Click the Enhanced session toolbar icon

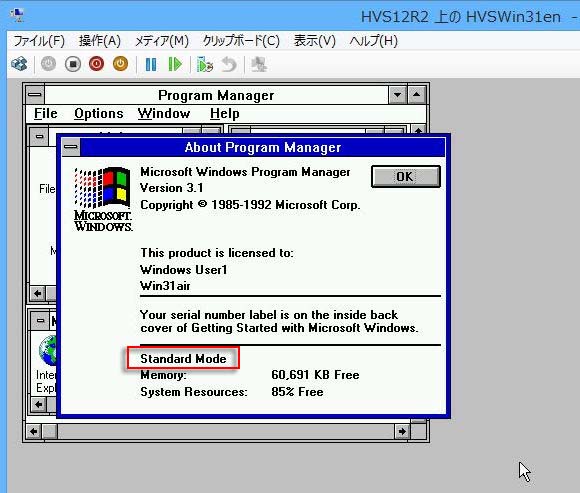(x=259, y=65)
